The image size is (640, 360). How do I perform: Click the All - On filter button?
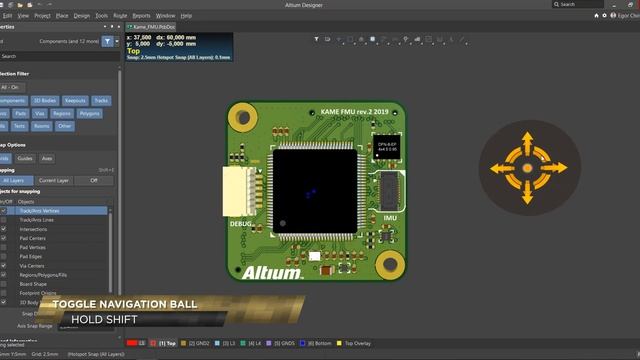pyautogui.click(x=10, y=87)
